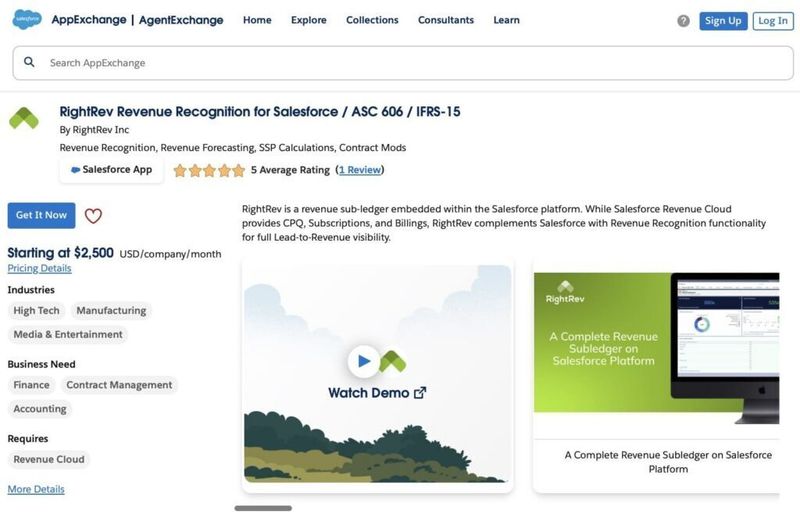Click the five-star rating icons

[209, 170]
